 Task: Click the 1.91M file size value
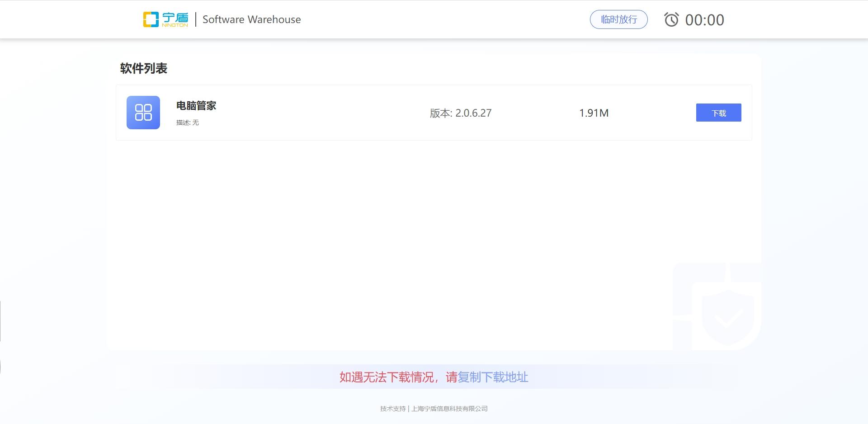point(594,113)
